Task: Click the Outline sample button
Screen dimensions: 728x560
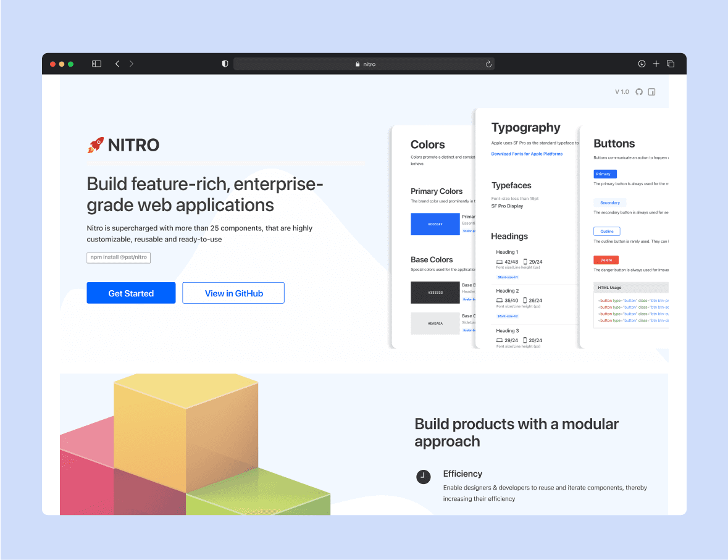Action: 607,232
